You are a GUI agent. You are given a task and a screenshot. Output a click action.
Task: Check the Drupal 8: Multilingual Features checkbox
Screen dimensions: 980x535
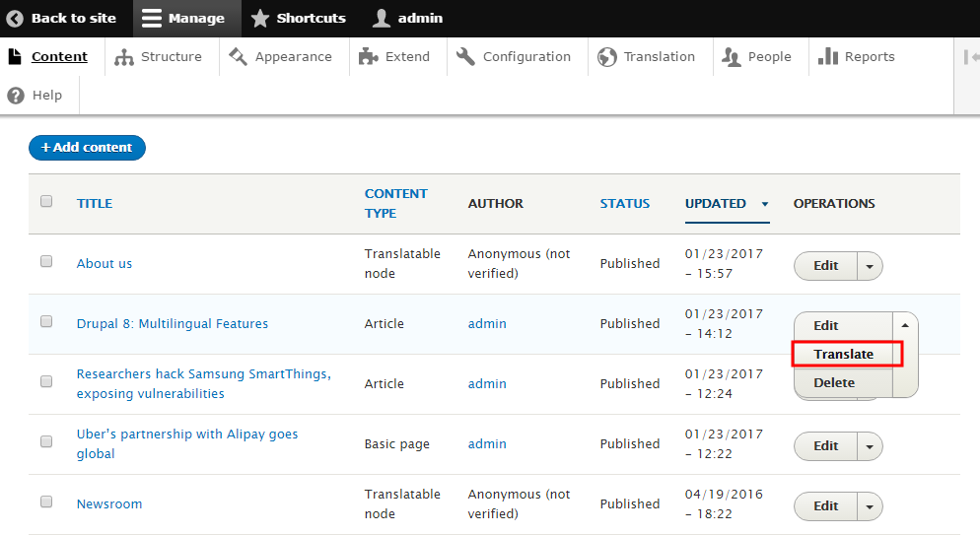point(46,321)
